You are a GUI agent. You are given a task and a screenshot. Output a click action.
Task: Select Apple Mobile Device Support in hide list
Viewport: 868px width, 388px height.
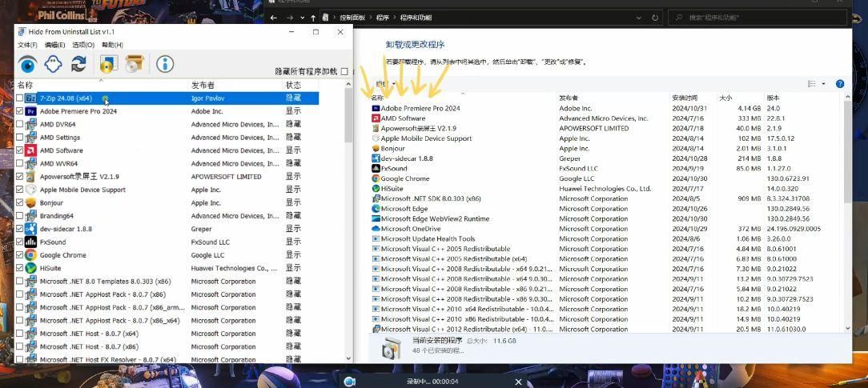(167, 190)
